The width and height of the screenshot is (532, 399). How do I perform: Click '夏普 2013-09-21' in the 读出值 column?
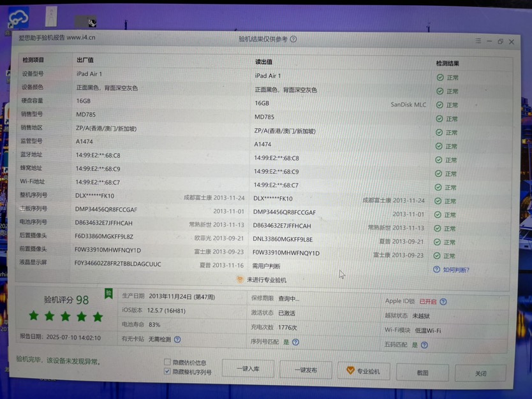pos(401,242)
